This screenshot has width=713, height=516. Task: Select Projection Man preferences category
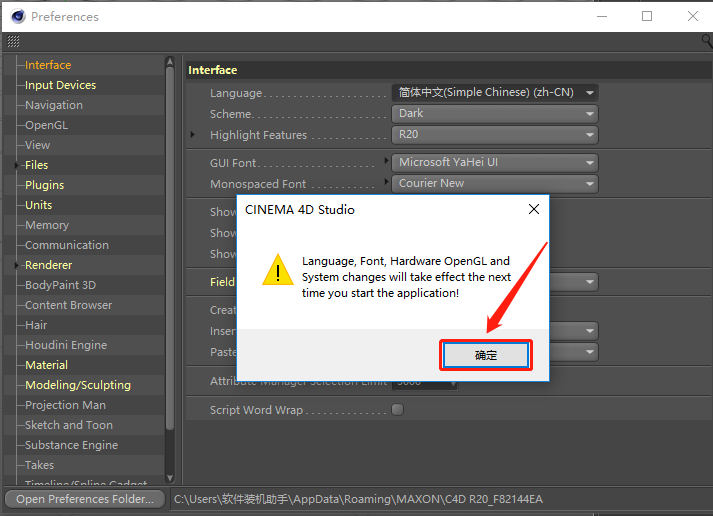(65, 405)
